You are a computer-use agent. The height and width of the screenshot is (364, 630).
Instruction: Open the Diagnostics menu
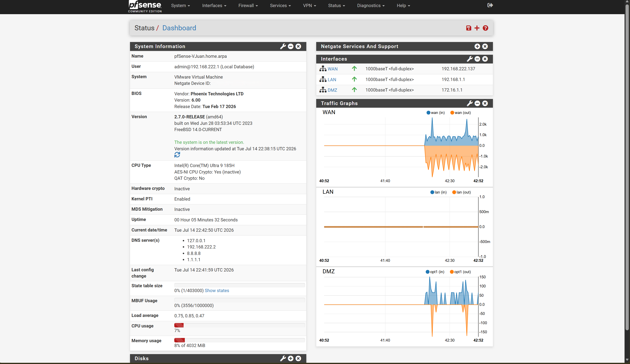pyautogui.click(x=371, y=5)
